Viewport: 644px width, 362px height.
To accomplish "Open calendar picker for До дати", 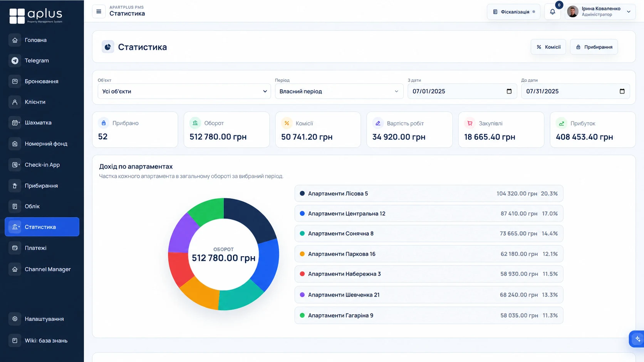I will click(x=622, y=91).
